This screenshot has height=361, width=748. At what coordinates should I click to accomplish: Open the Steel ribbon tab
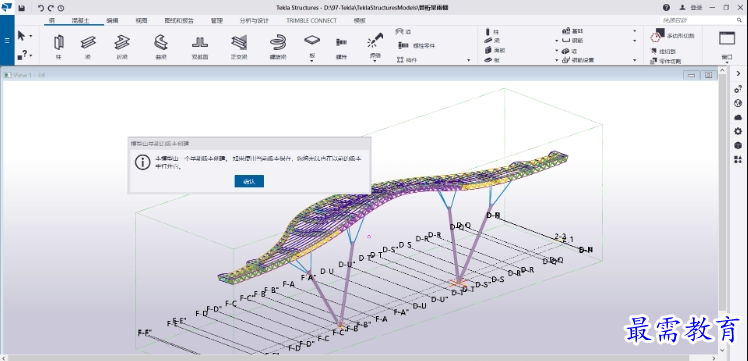[x=52, y=21]
